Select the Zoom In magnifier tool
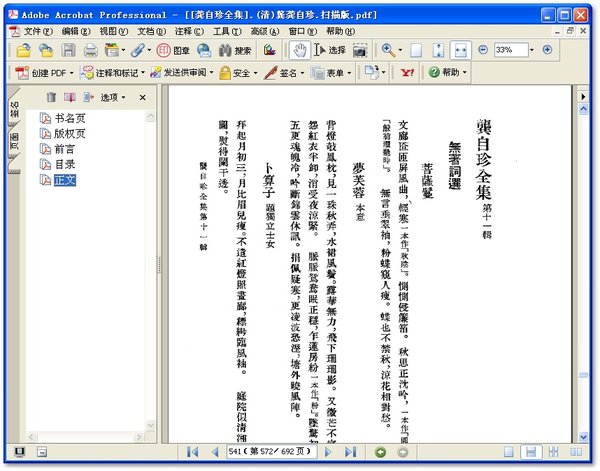 388,50
